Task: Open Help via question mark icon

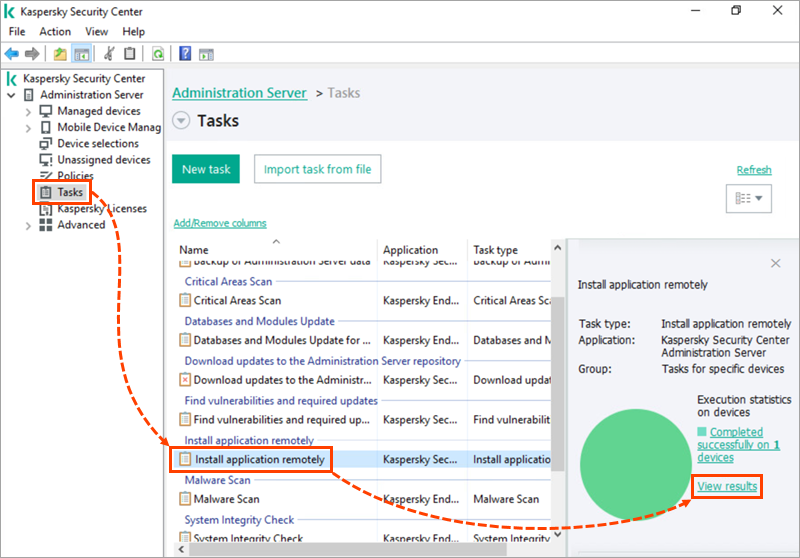Action: coord(185,54)
